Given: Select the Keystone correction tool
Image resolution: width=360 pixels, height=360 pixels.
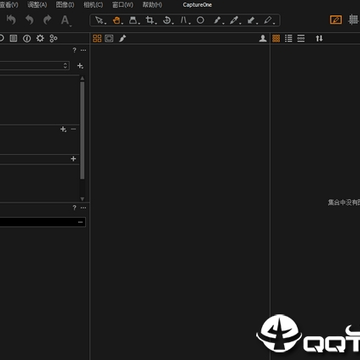Looking at the screenshot, I should click(184, 20).
